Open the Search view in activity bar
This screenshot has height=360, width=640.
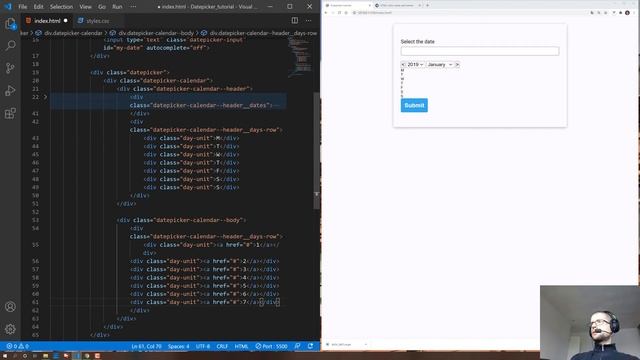coord(10,45)
